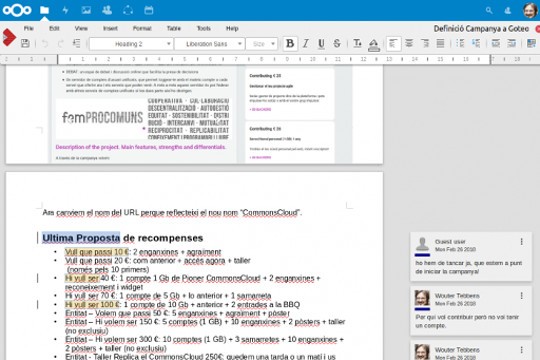Screen dimensions: 540x360
Task: Center the text horizontally
Action: (x=409, y=43)
